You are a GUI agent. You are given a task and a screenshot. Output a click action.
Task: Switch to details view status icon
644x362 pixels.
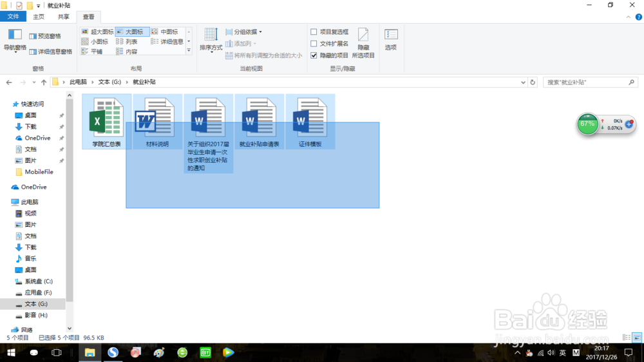(627, 338)
